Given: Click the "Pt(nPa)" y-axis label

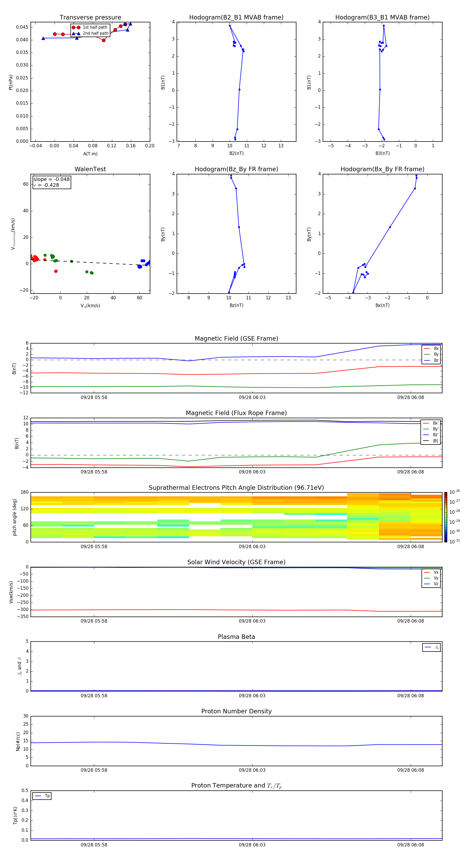Looking at the screenshot, I should pos(11,82).
